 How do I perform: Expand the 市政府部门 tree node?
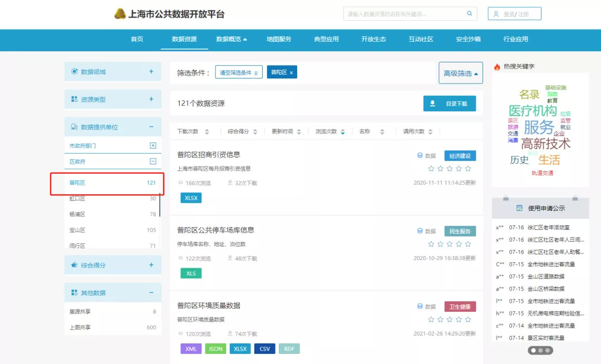click(153, 146)
